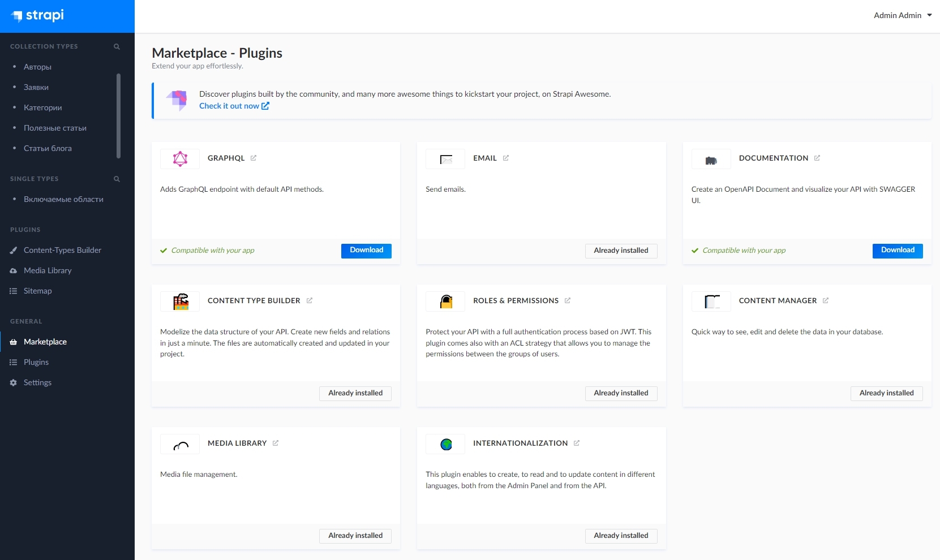The width and height of the screenshot is (940, 560).
Task: Go to Settings in the sidebar
Action: [x=37, y=382]
